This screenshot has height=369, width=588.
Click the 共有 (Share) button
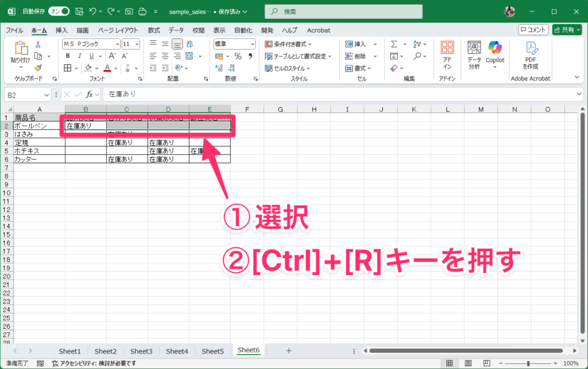(x=566, y=30)
